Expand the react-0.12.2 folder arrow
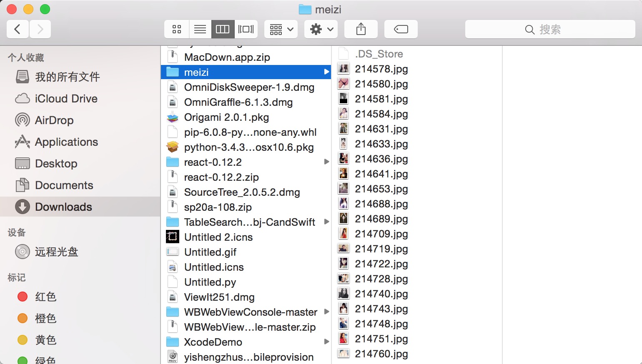The width and height of the screenshot is (642, 364). point(327,162)
